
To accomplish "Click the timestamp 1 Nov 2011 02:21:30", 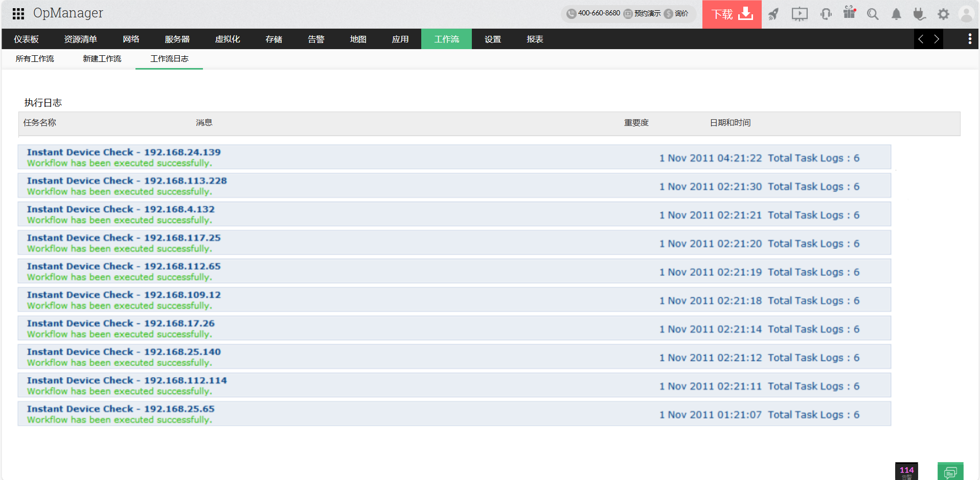I will (x=711, y=187).
